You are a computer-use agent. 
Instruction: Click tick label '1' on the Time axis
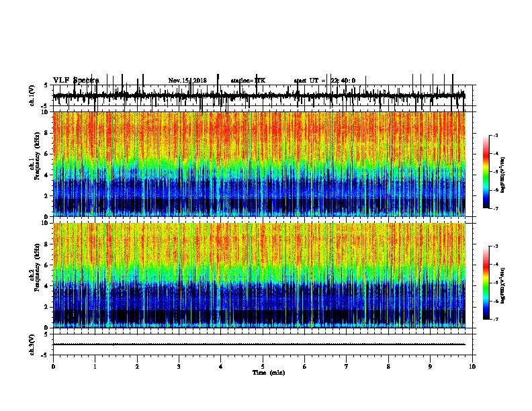(x=95, y=367)
